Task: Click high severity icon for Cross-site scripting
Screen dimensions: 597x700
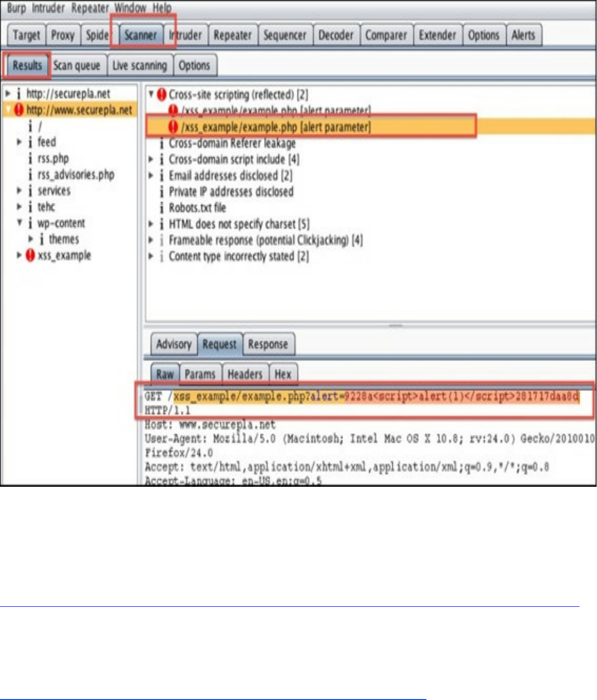Action: point(162,95)
